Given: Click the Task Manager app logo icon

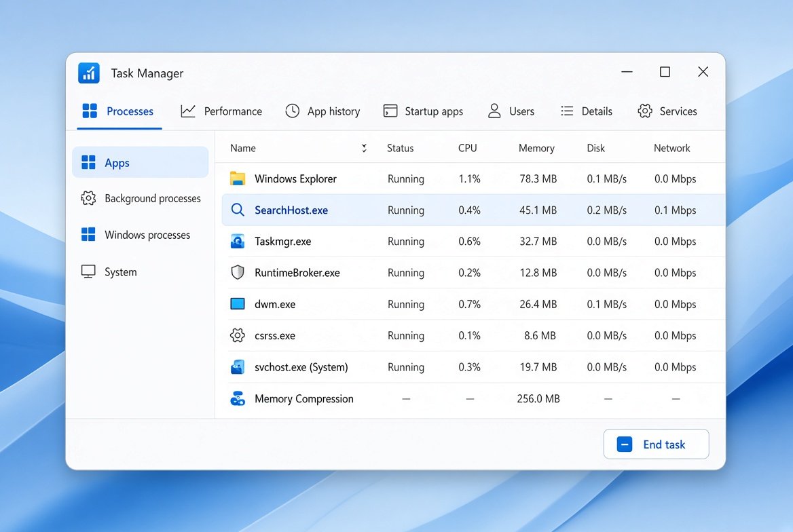Looking at the screenshot, I should 89,73.
